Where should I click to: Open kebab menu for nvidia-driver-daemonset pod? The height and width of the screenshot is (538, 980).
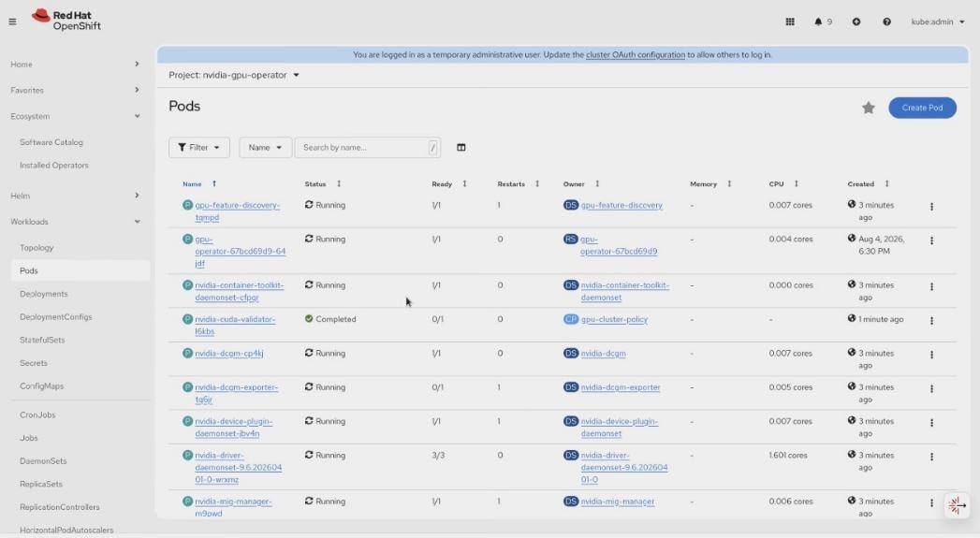931,457
